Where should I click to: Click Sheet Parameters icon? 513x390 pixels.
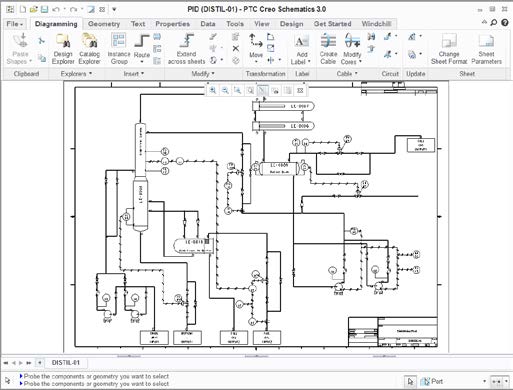tap(486, 49)
